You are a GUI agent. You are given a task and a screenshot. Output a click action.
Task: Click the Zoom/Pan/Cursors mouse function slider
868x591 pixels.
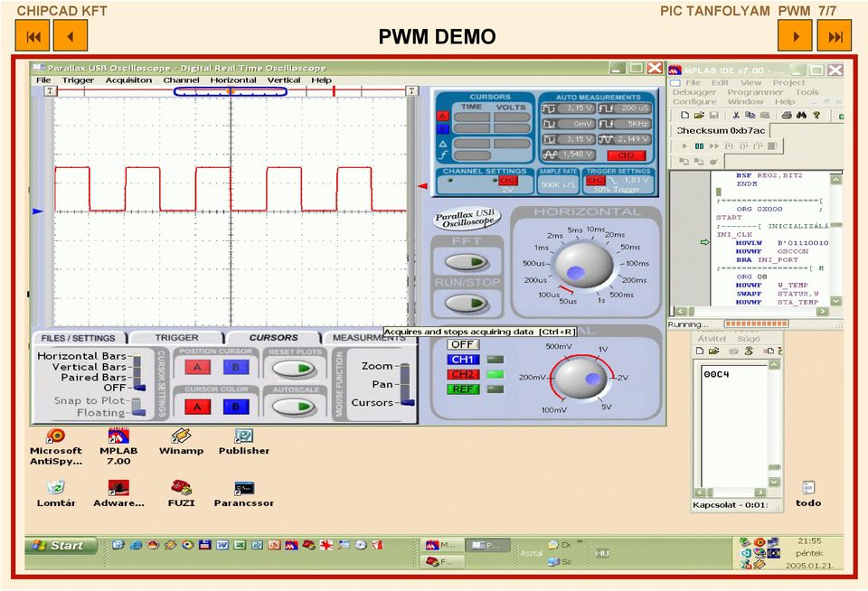[406, 384]
